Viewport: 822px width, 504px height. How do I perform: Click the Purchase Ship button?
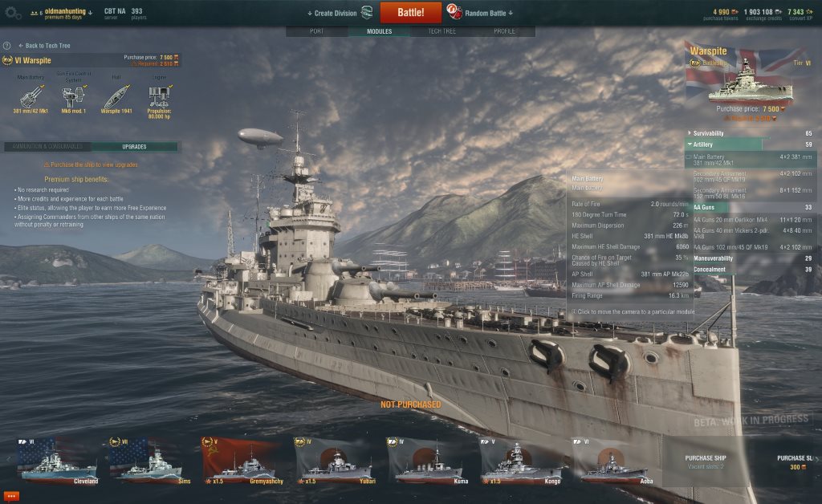(706, 461)
